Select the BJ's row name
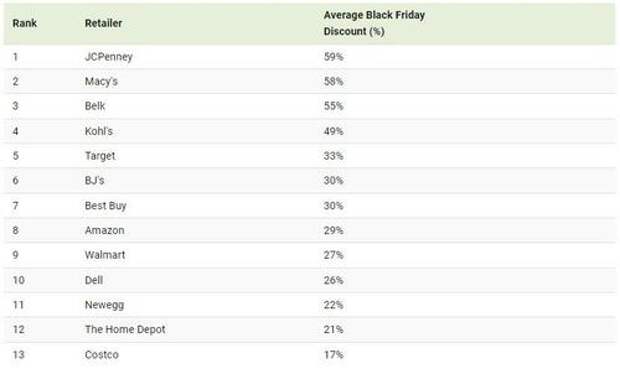This screenshot has width=620, height=374. 95,180
